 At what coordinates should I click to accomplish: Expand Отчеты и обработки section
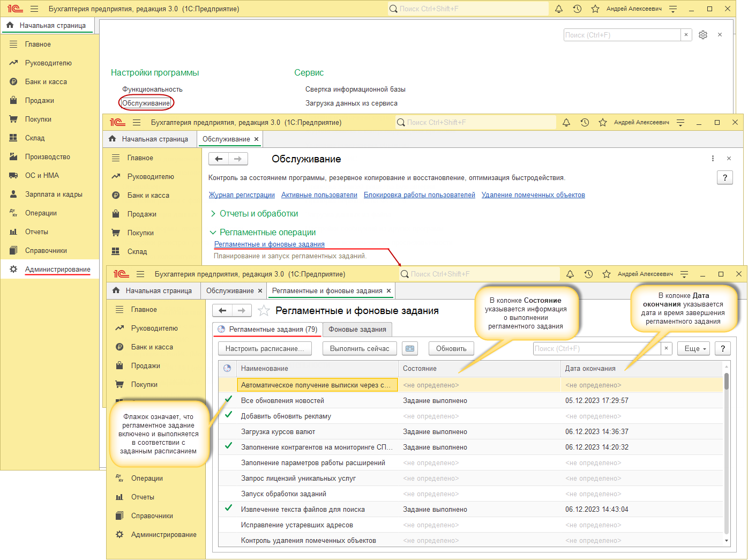[x=213, y=214]
